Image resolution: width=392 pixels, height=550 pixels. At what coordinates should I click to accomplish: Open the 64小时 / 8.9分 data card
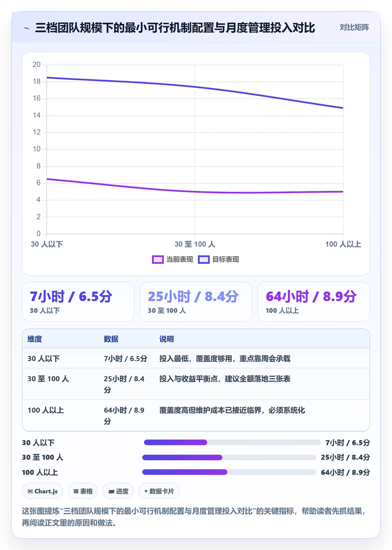click(x=314, y=302)
